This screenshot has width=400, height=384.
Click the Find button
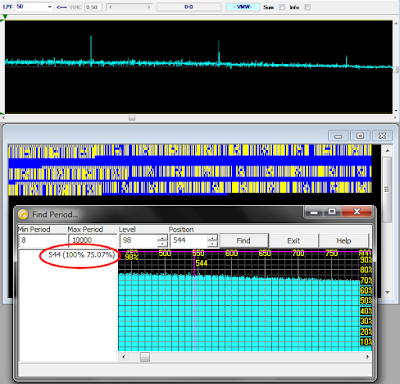pyautogui.click(x=244, y=241)
